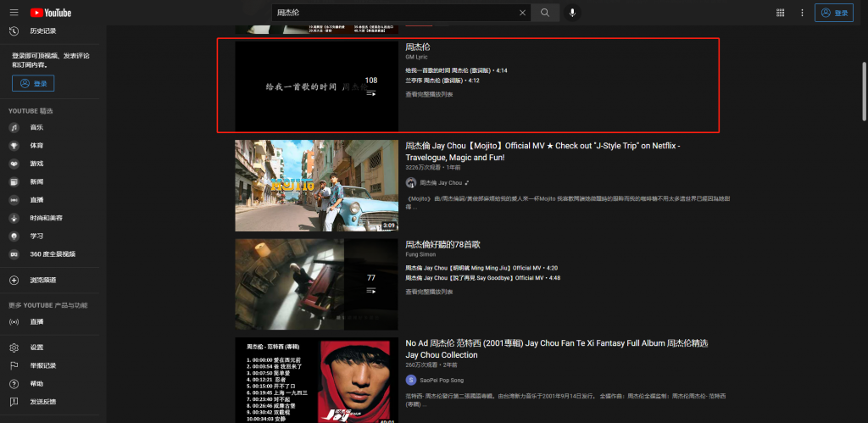This screenshot has height=423, width=868.
Task: Open the 周杰倫 Jay Chou channel name
Action: click(441, 183)
